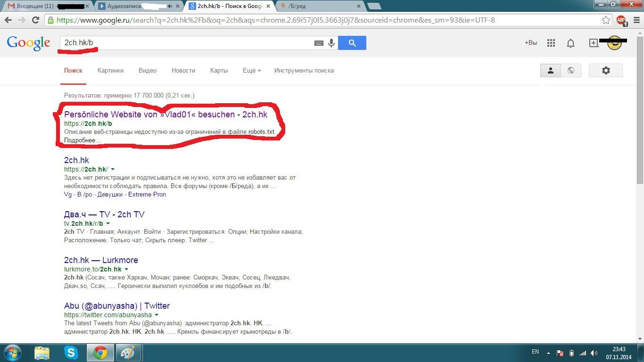Open the Adblock Plus extension icon
The width and height of the screenshot is (644, 362).
(621, 20)
